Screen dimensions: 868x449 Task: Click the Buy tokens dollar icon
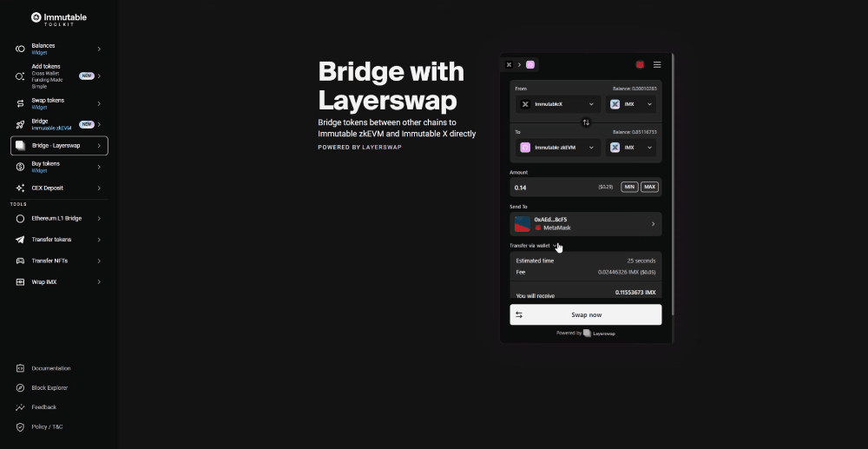(x=20, y=167)
